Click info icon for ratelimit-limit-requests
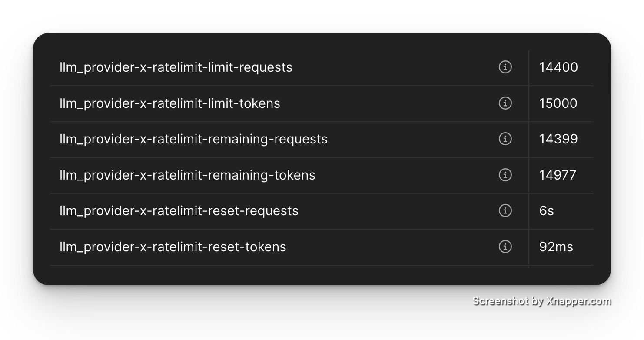The width and height of the screenshot is (644, 340). tap(505, 67)
